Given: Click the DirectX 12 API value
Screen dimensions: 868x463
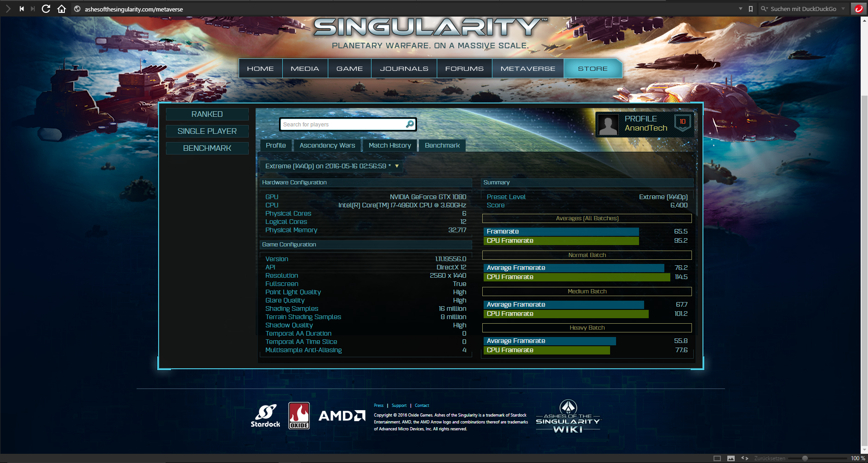Looking at the screenshot, I should 451,267.
